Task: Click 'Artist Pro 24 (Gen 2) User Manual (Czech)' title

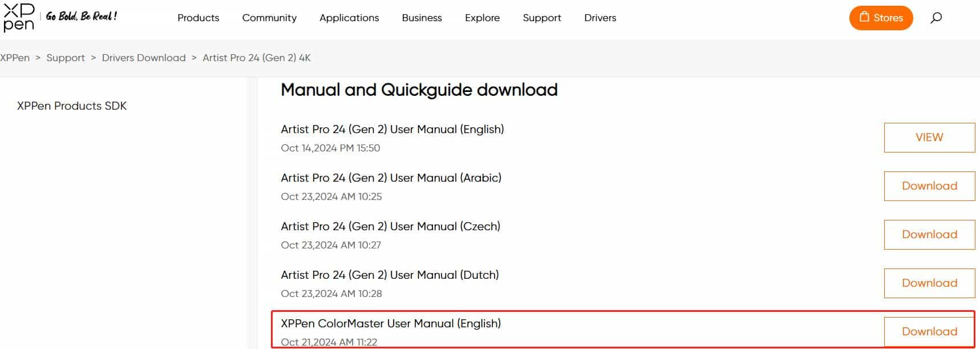Action: pos(390,226)
